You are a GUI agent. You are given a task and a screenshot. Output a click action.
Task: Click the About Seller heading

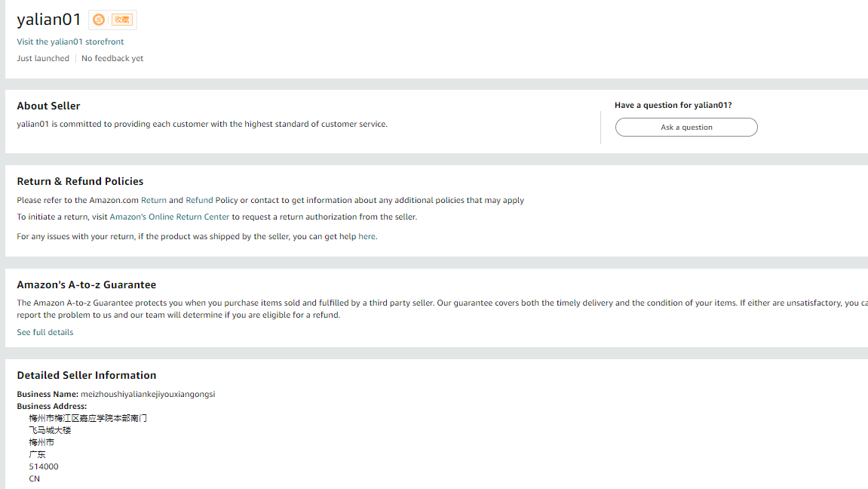pos(48,106)
